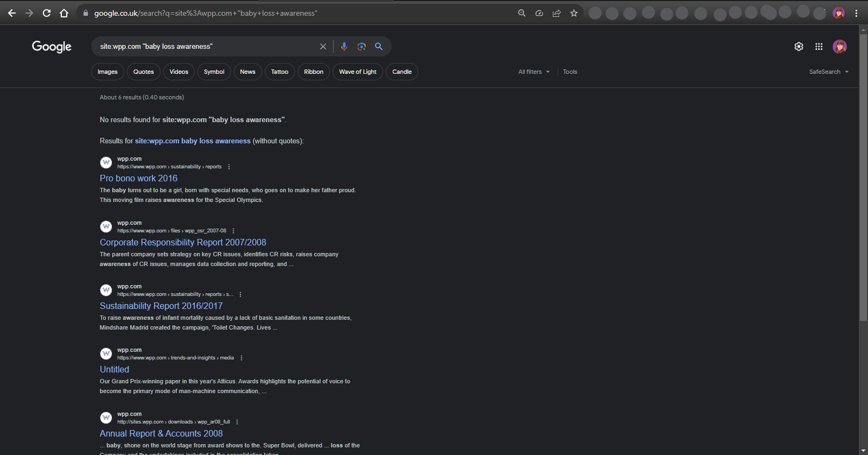Bookmark this page with the star icon
868x455 pixels.
click(574, 13)
